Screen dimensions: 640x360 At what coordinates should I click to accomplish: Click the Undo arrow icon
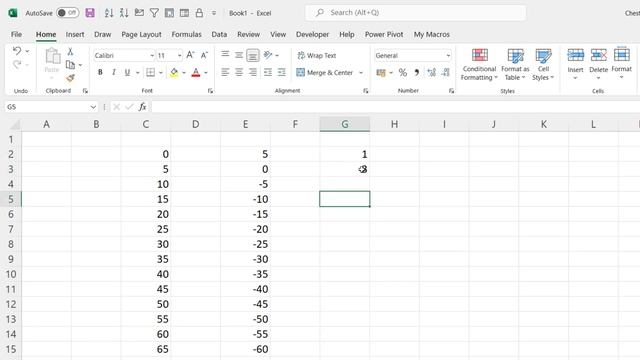click(x=17, y=51)
